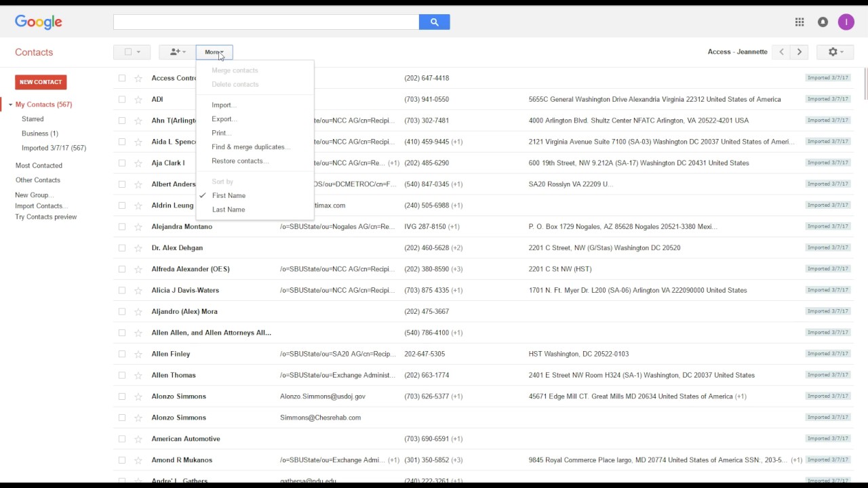Image resolution: width=868 pixels, height=488 pixels.
Task: Check the Amond R Mukanos checkbox
Action: pyautogui.click(x=122, y=460)
